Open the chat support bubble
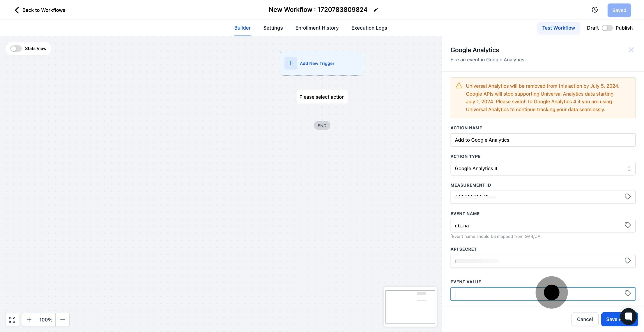 [x=628, y=316]
